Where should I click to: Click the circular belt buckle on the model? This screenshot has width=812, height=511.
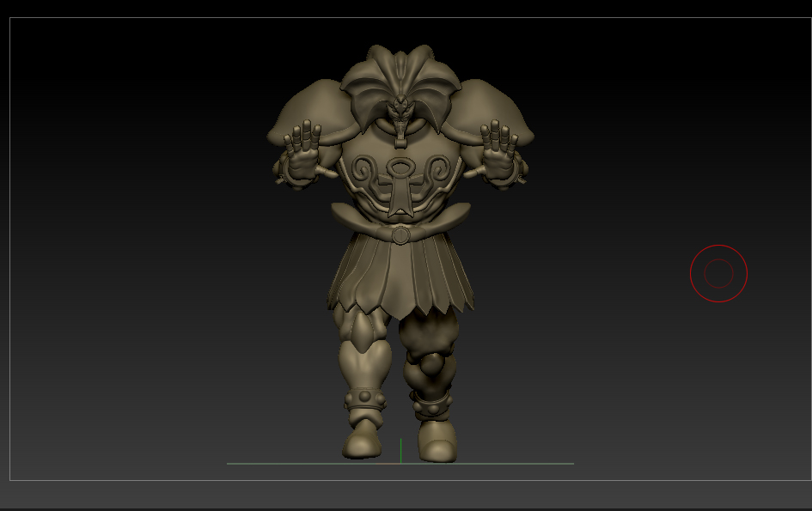(400, 235)
